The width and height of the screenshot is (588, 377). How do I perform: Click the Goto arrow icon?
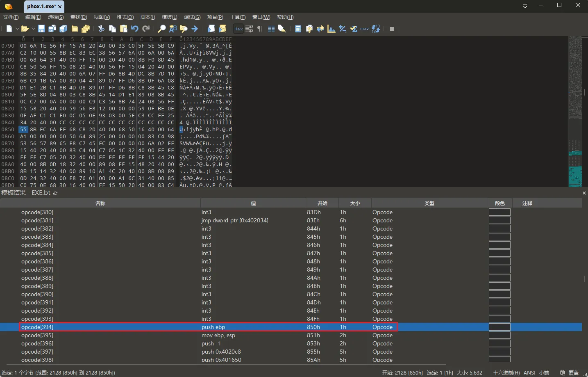tap(195, 29)
